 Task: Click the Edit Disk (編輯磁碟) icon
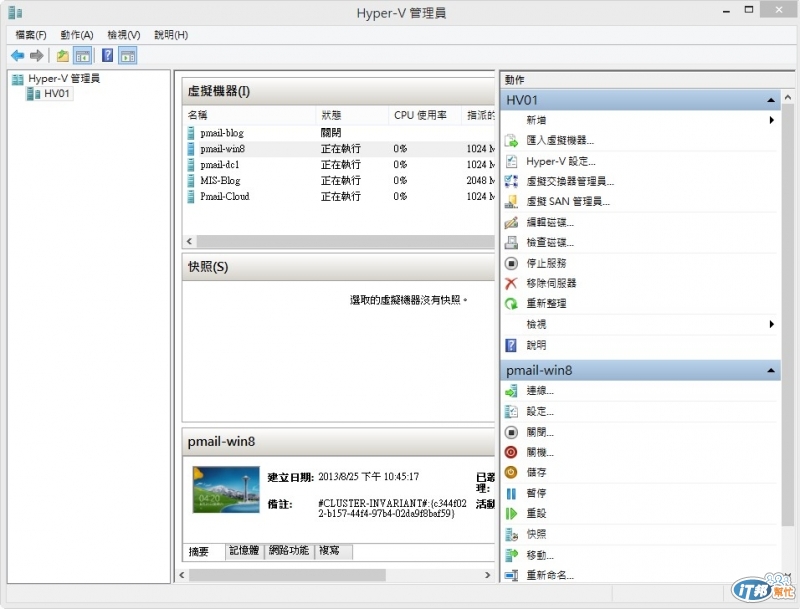[x=511, y=222]
